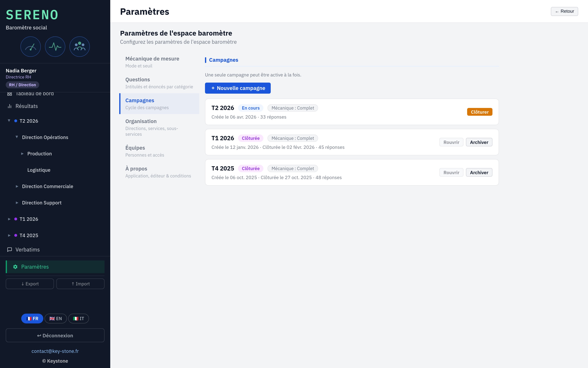This screenshot has width=588, height=368.
Task: Expand the T4 2025 sidebar node
Action: click(x=9, y=235)
